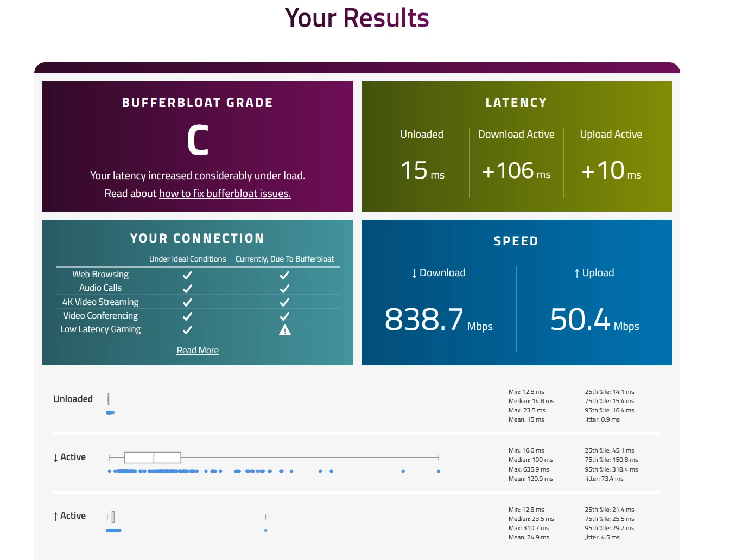
Task: Click the 'Currently, Due To Bufferbloat' column header
Action: [285, 259]
